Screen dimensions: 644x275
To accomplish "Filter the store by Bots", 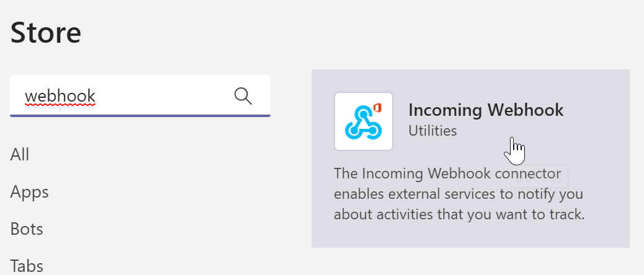I will 27,229.
